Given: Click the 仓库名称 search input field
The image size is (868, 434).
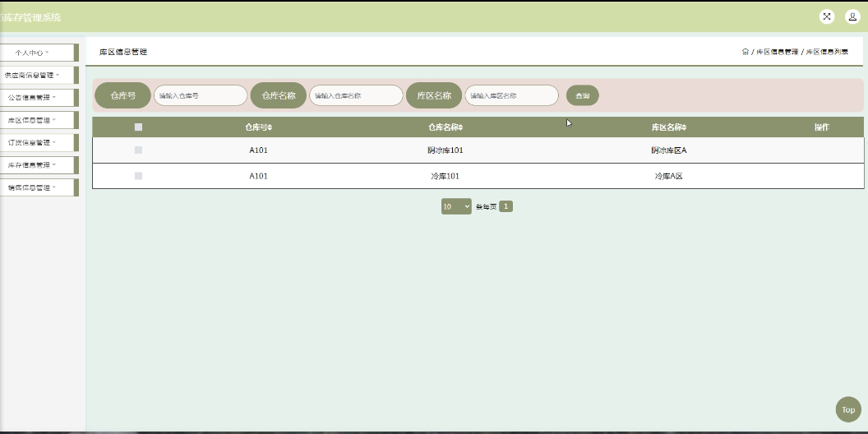Looking at the screenshot, I should pos(356,96).
